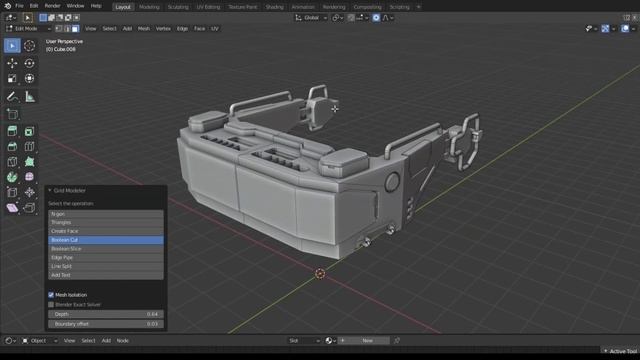640x360 pixels.
Task: Pick the Transform tool
Action: [x=29, y=78]
